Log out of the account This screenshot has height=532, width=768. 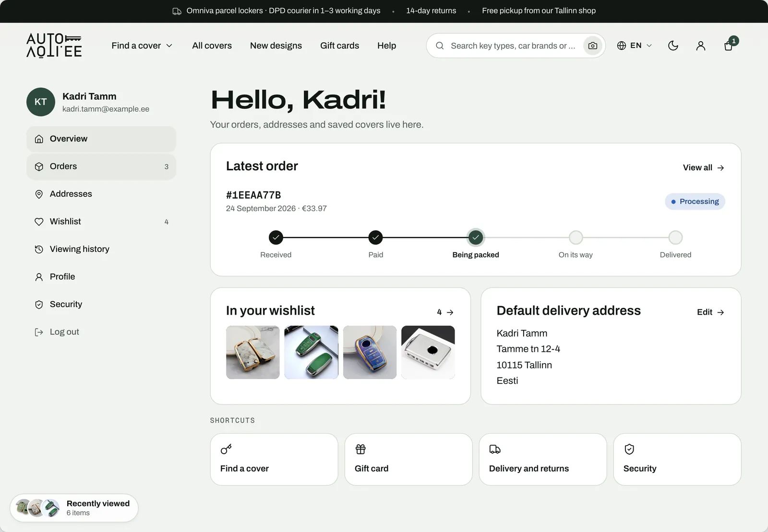pos(101,332)
